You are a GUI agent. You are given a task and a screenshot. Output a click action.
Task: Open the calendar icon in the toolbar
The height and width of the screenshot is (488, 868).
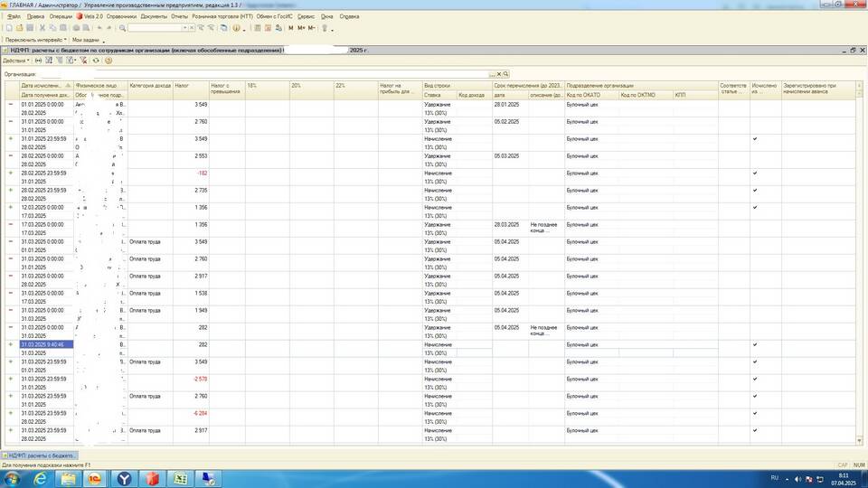[268, 28]
